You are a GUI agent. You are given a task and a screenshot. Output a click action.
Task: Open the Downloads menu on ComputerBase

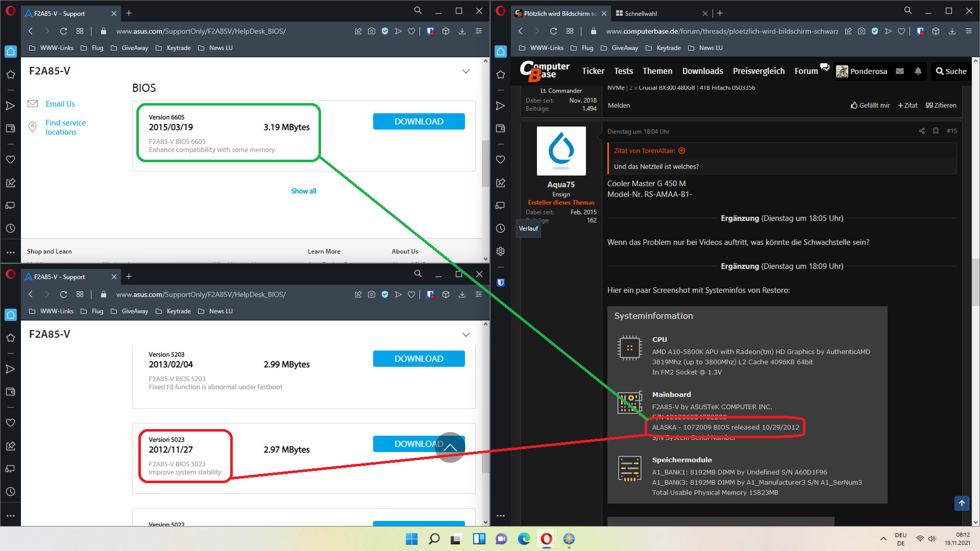pos(702,71)
